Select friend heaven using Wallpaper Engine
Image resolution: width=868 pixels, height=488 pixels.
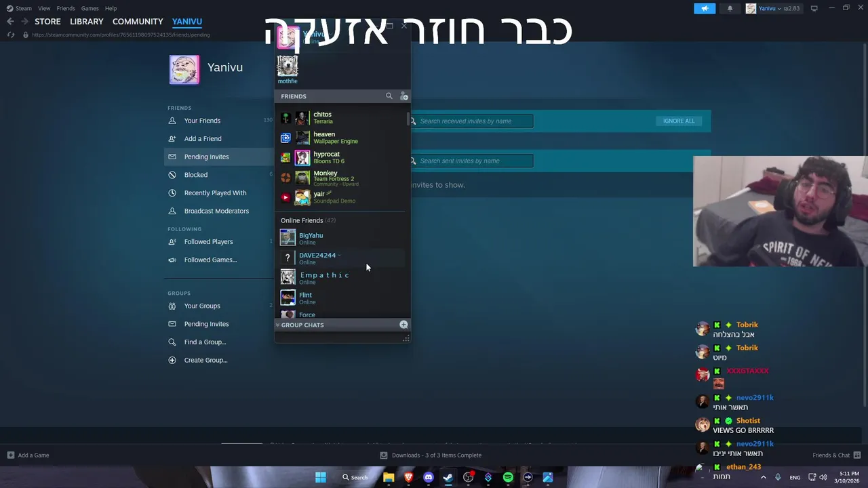click(x=341, y=138)
